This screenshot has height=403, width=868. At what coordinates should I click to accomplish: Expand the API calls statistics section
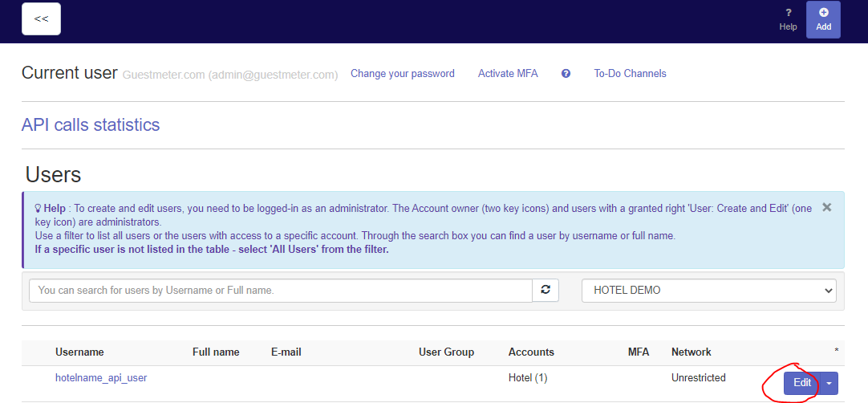(91, 125)
